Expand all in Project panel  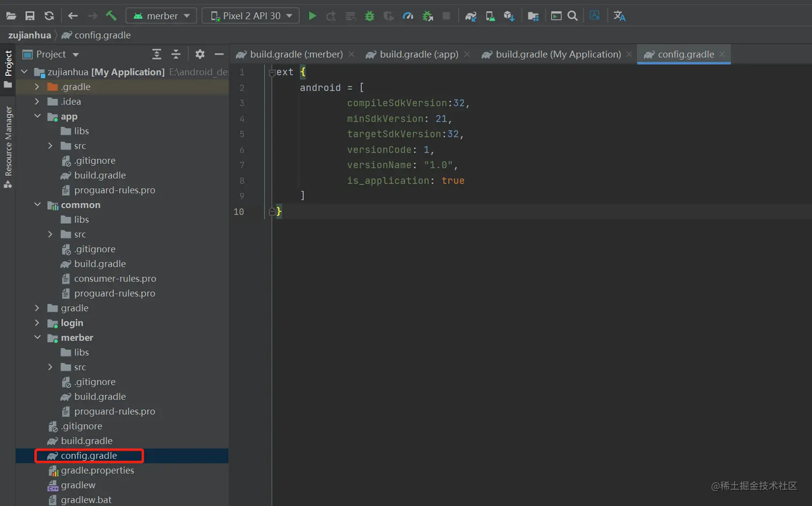click(157, 54)
